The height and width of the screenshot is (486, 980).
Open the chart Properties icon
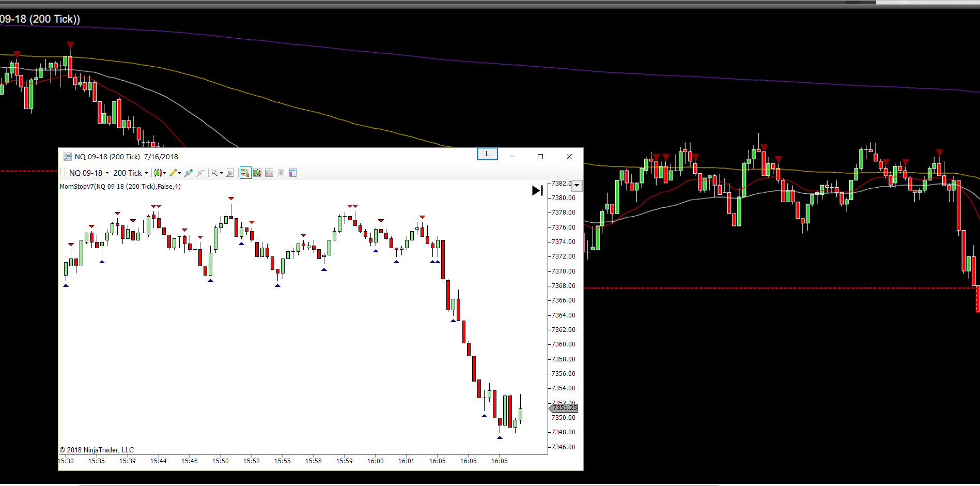click(293, 173)
